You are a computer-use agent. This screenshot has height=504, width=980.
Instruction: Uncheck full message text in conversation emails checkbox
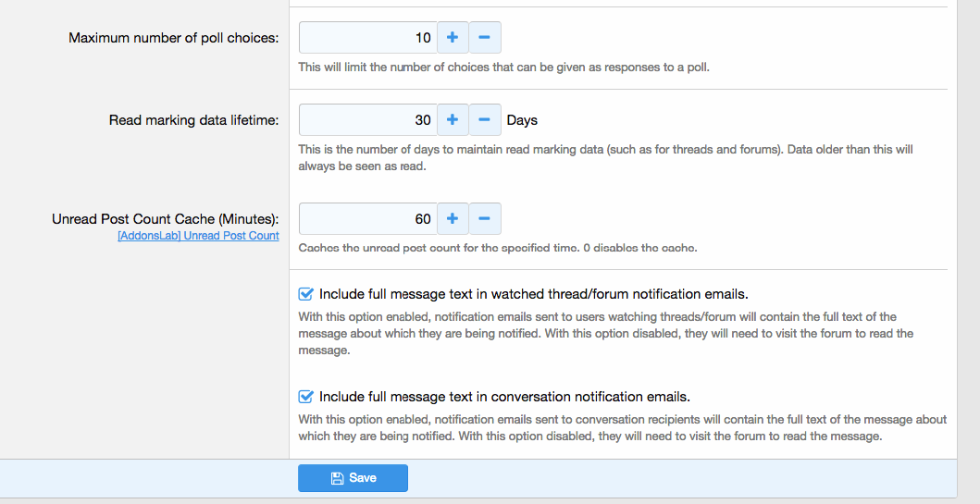pos(306,397)
